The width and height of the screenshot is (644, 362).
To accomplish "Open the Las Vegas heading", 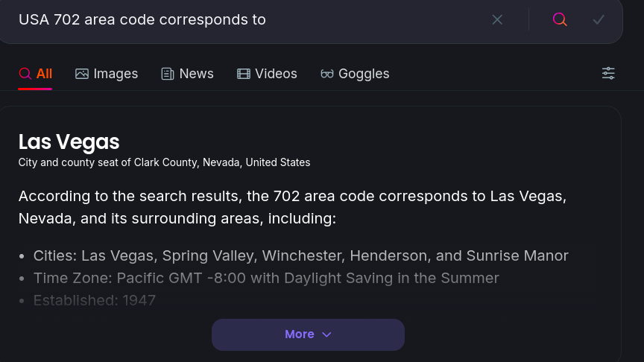I will click(69, 142).
